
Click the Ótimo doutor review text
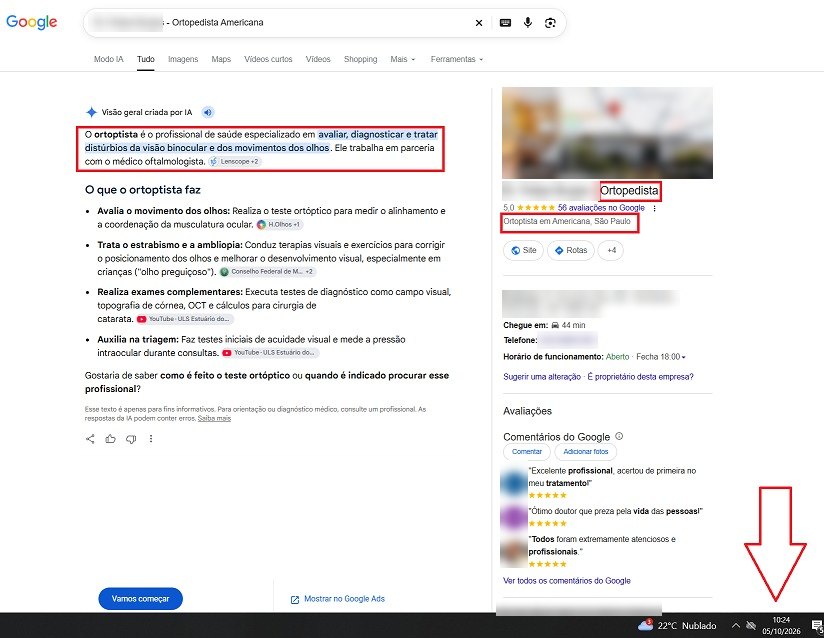pyautogui.click(x=615, y=511)
